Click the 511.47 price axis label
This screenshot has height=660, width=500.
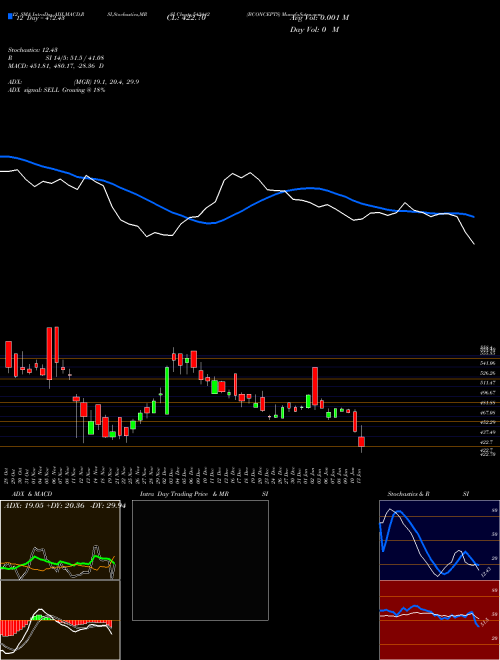(x=489, y=383)
